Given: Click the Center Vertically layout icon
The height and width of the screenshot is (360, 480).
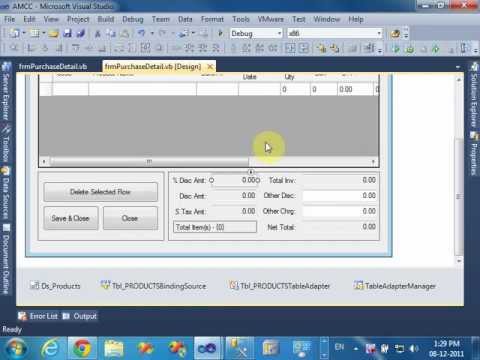Looking at the screenshot, I should point(304,49).
